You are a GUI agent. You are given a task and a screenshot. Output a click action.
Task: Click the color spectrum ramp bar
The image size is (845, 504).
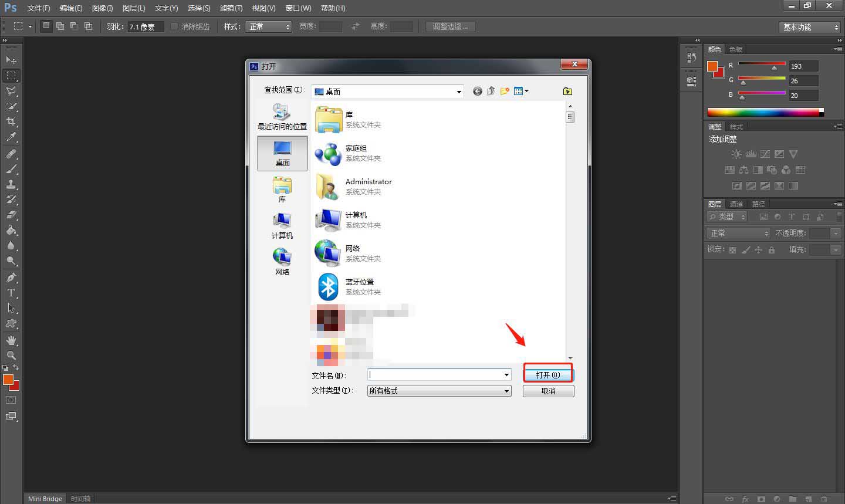(763, 112)
